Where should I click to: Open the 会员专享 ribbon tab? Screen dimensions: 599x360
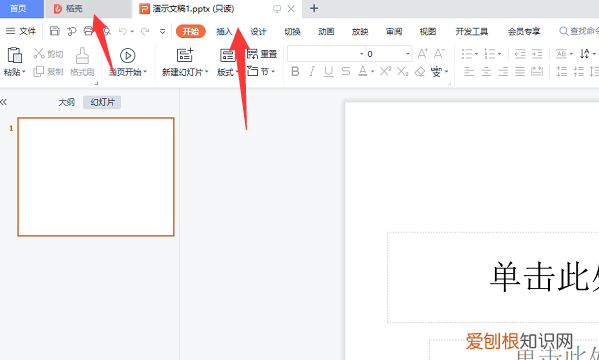524,31
